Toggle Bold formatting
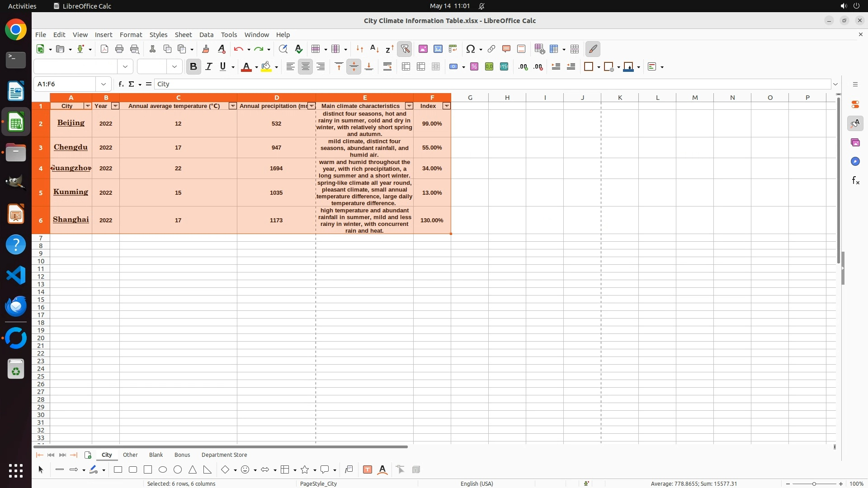868x488 pixels. [x=193, y=67]
